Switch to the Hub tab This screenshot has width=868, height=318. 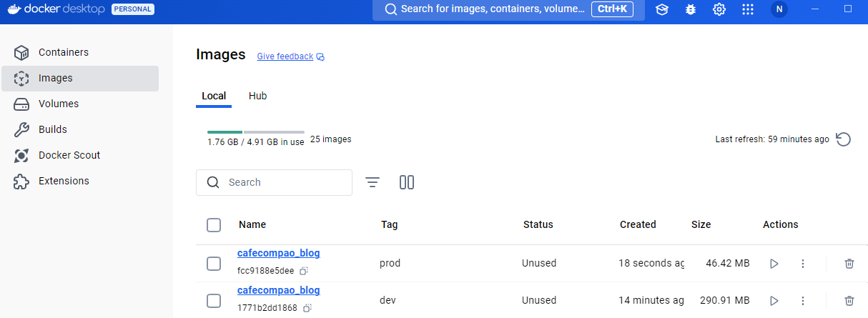point(257,96)
